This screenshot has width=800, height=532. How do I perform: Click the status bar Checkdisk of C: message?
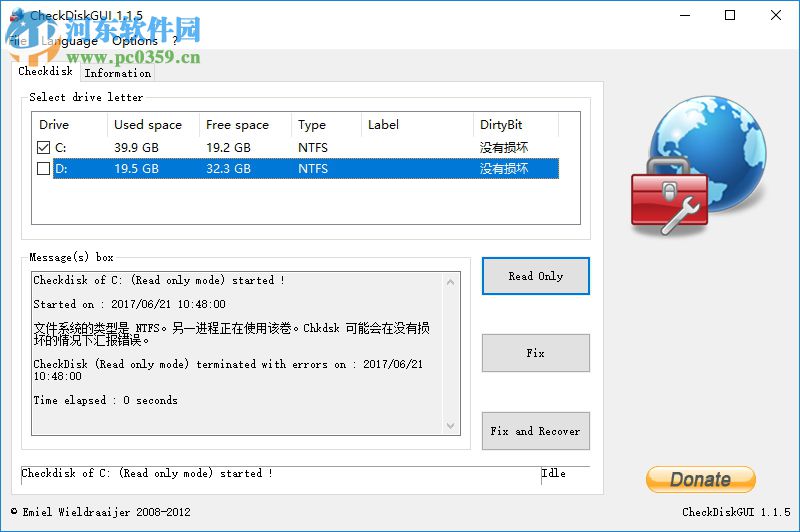(x=147, y=473)
